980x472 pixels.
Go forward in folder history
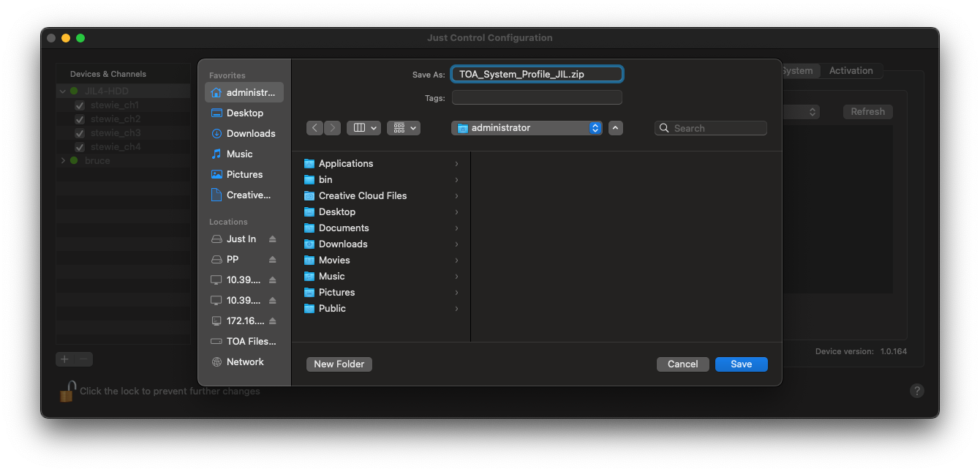click(x=332, y=128)
